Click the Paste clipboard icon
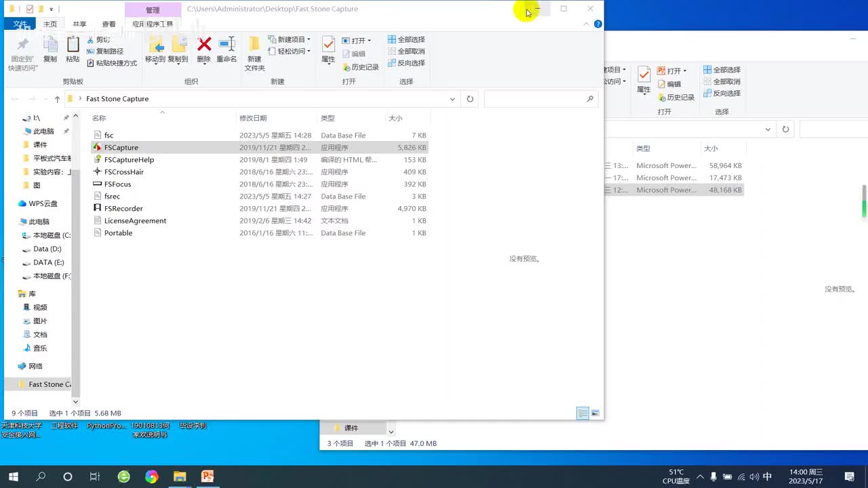This screenshot has height=488, width=868. (73, 45)
